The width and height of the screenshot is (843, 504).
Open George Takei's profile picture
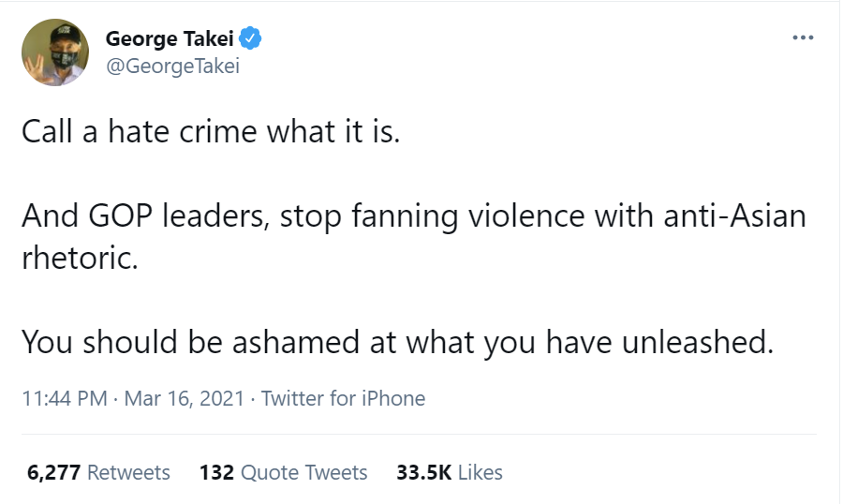[55, 52]
